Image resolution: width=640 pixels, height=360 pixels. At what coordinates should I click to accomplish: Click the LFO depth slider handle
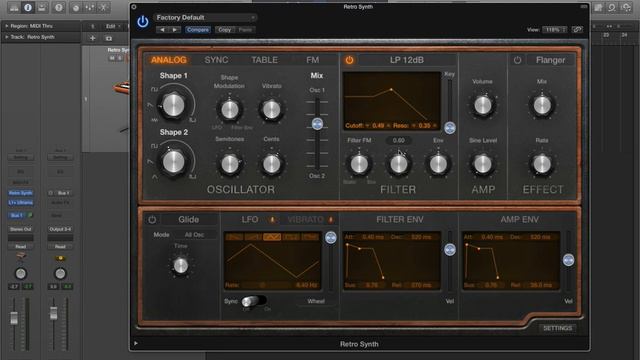coord(331,238)
